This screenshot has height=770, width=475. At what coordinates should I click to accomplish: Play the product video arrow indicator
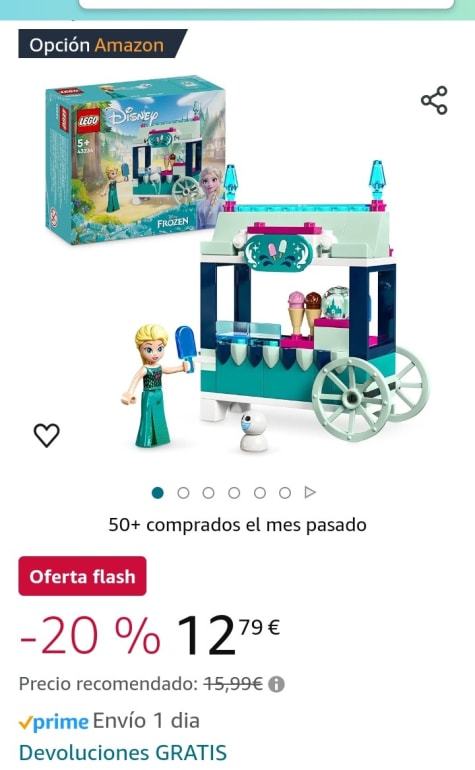point(310,492)
